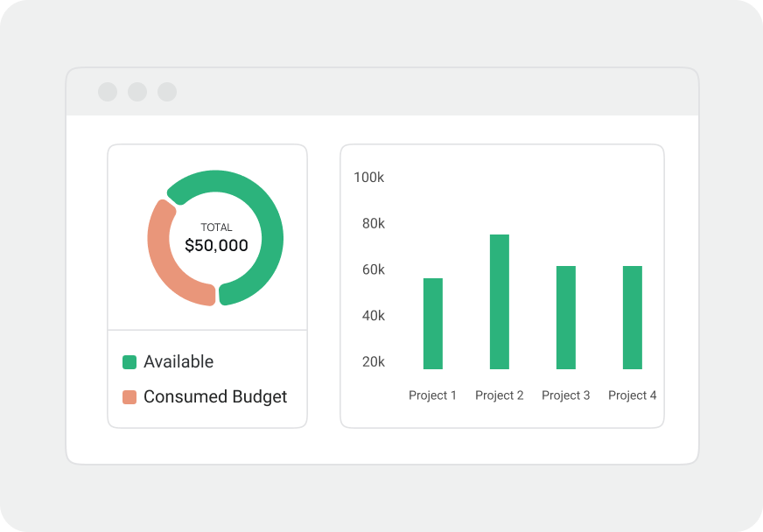Click the orange Consumed Budget legend swatch

coord(129,395)
